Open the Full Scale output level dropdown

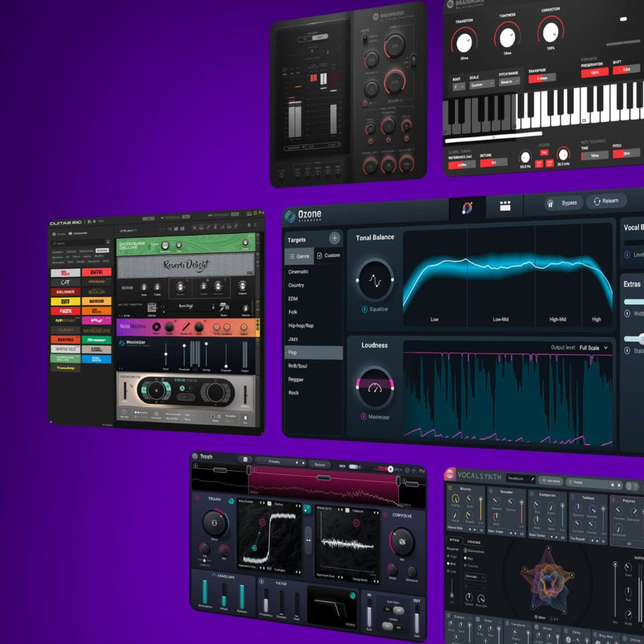point(592,347)
